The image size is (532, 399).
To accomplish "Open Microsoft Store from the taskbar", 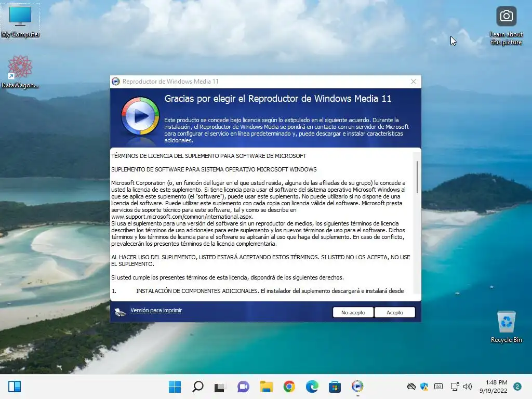I will [x=335, y=387].
